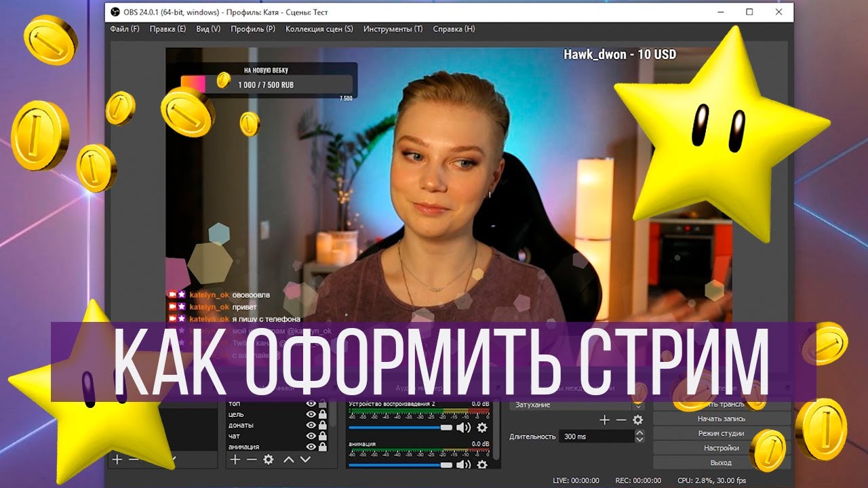Unlock the анимация source lock icon

(323, 447)
